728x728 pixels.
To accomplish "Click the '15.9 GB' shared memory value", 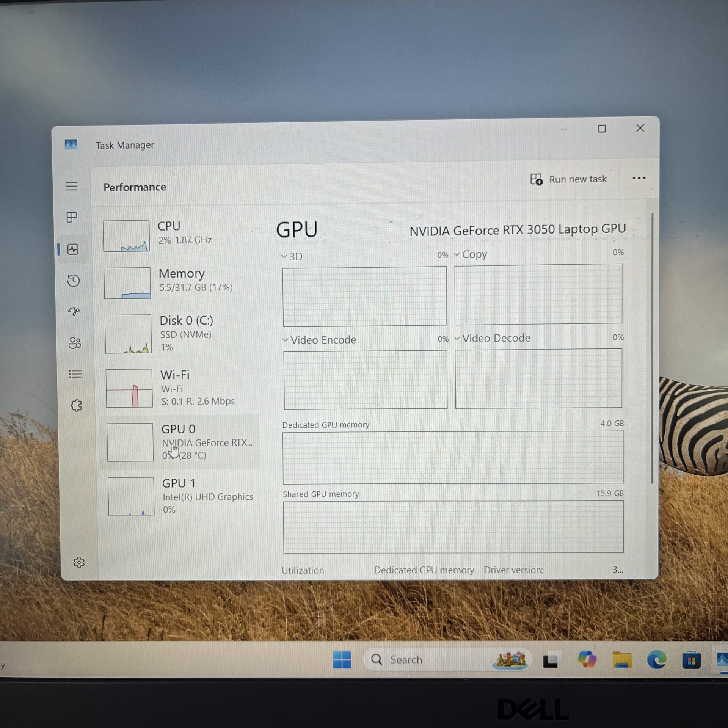I will 610,493.
